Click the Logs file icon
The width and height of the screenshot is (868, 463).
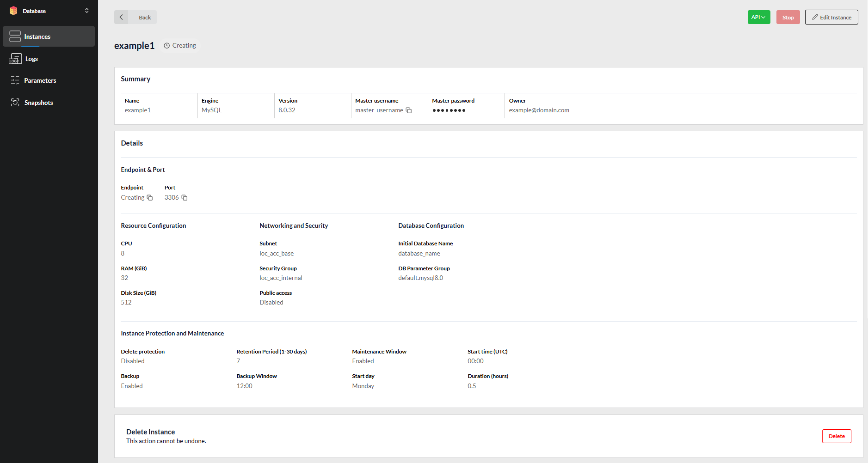[x=15, y=59]
